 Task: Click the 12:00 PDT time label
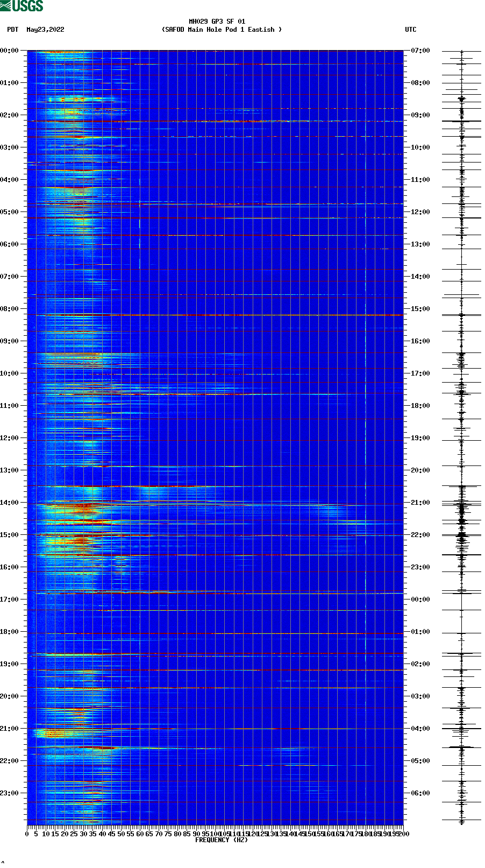pos(9,438)
